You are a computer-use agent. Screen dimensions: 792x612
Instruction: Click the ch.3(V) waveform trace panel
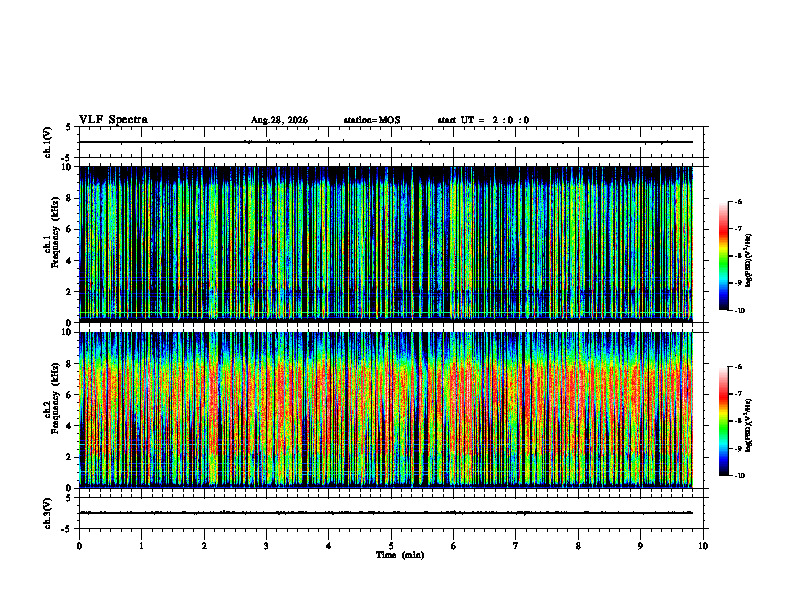pos(391,513)
